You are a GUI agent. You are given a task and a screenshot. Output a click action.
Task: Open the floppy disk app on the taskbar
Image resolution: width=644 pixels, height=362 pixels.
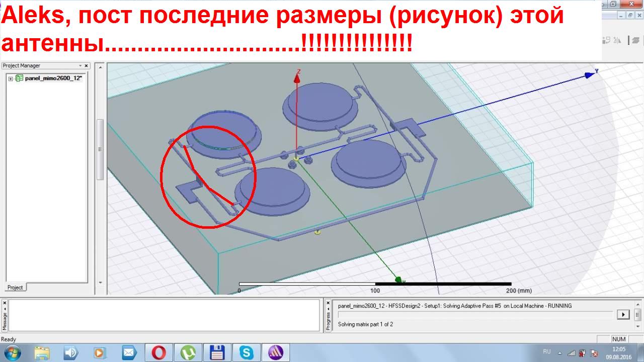pos(217,352)
